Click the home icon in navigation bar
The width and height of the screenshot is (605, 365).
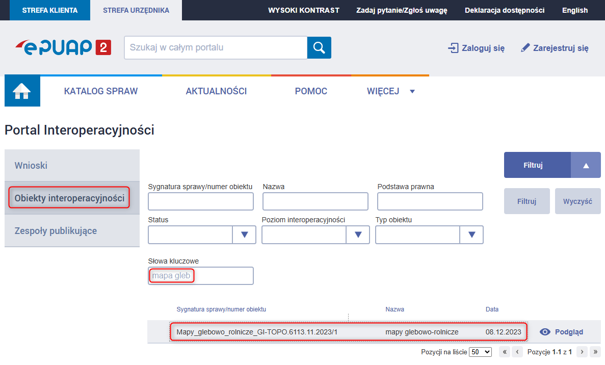point(22,91)
